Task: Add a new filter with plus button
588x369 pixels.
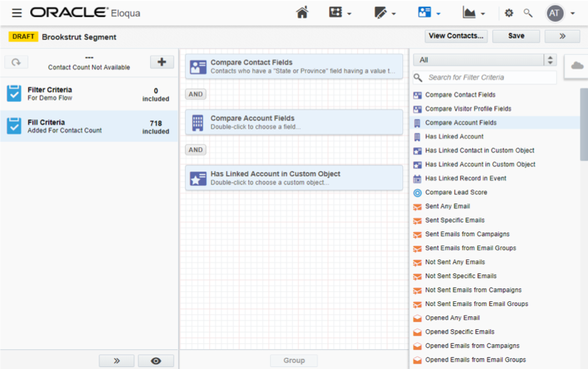Action: click(x=162, y=62)
